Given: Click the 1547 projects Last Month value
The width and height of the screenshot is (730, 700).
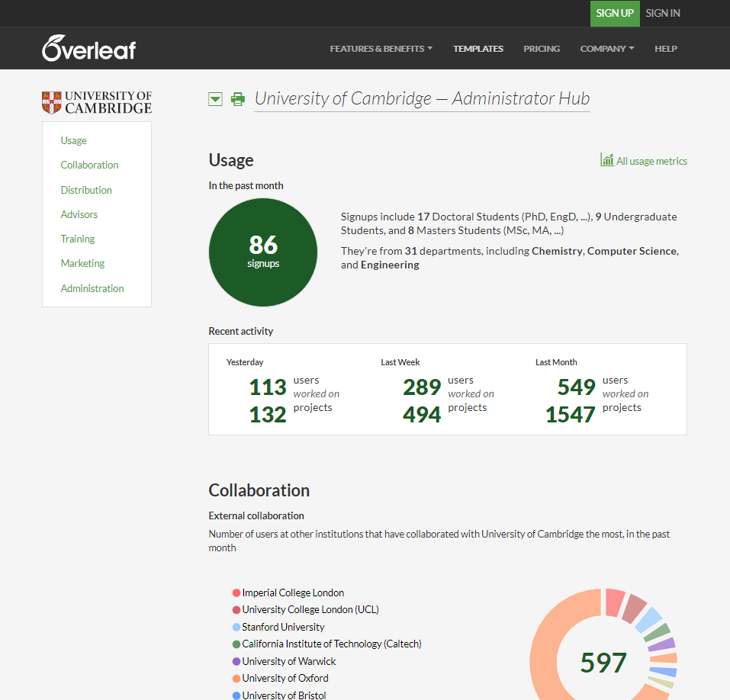Looking at the screenshot, I should 571,414.
